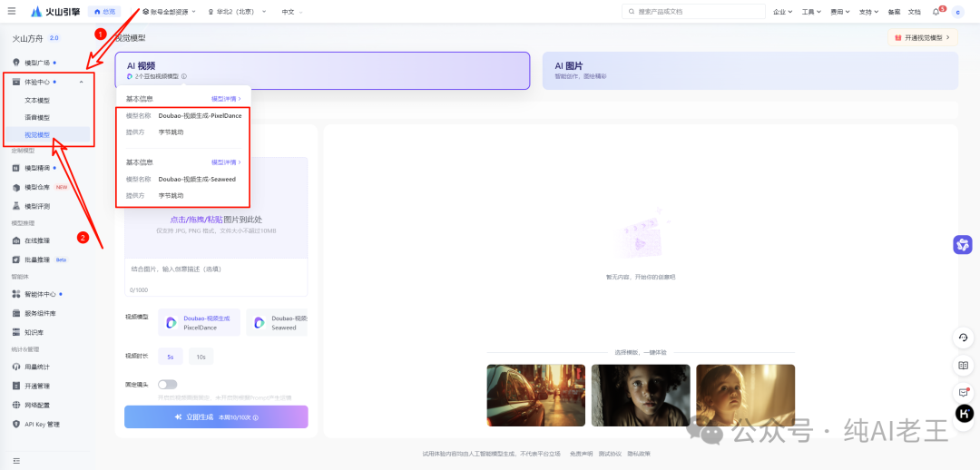The width and height of the screenshot is (980, 470).
Task: Select the car street template thumbnail
Action: (x=536, y=395)
